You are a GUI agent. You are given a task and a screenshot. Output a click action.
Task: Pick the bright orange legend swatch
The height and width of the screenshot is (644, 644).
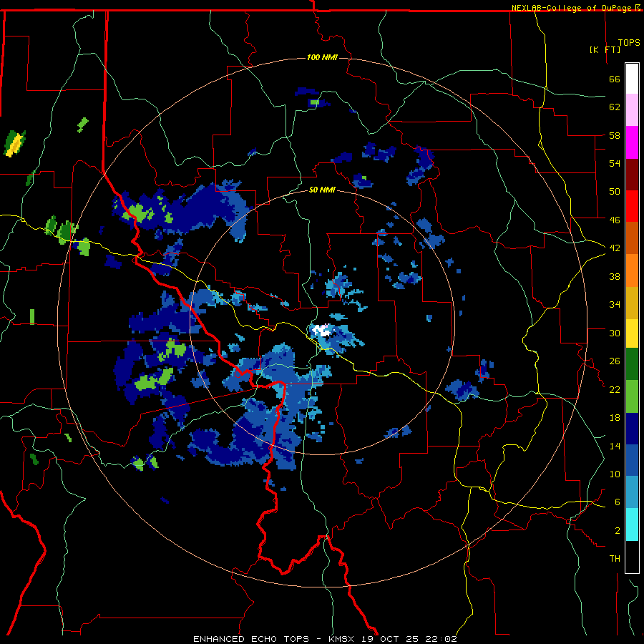click(x=632, y=270)
